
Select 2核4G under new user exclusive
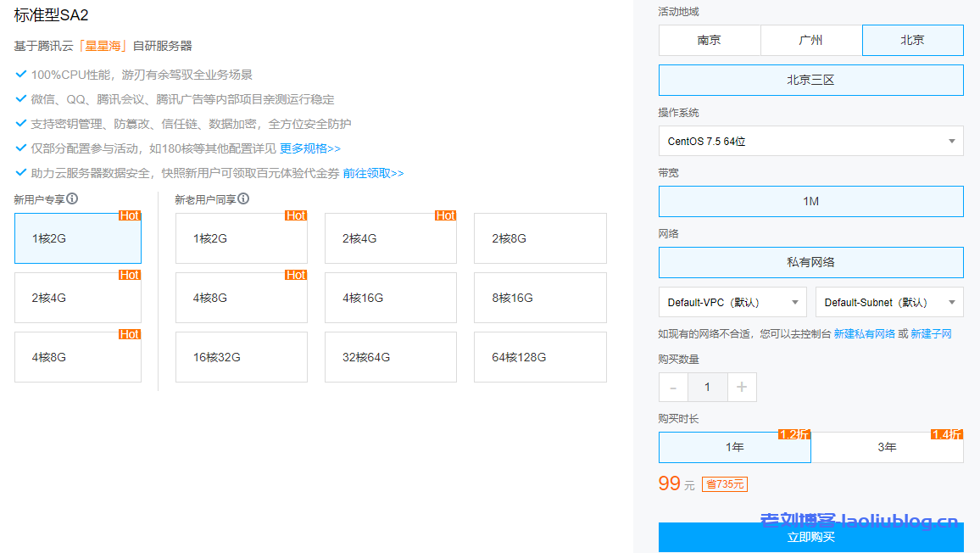pyautogui.click(x=78, y=298)
